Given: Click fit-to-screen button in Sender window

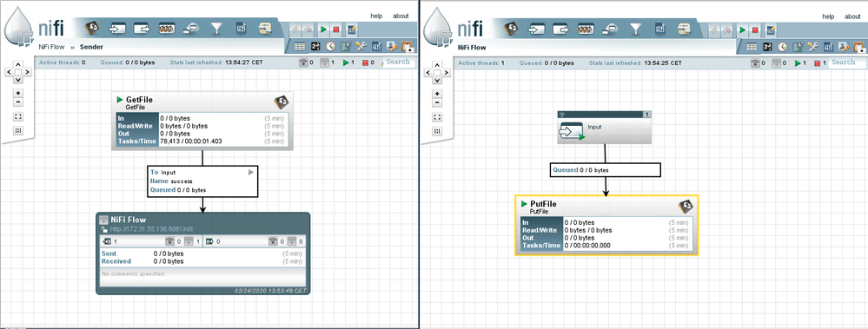Looking at the screenshot, I should click(x=17, y=116).
